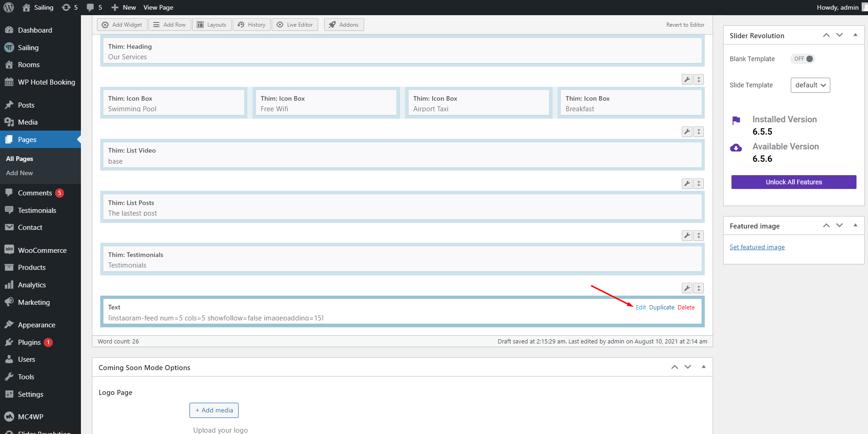
Task: Move Featured image panel up
Action: tap(826, 225)
